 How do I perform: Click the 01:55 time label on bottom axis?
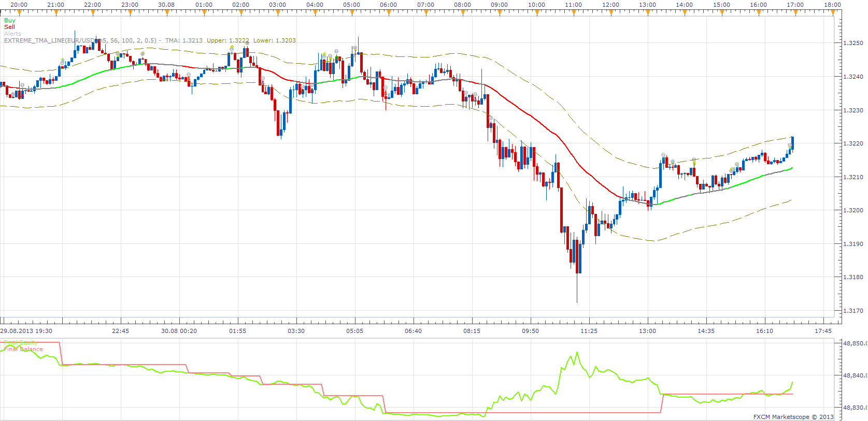(238, 331)
